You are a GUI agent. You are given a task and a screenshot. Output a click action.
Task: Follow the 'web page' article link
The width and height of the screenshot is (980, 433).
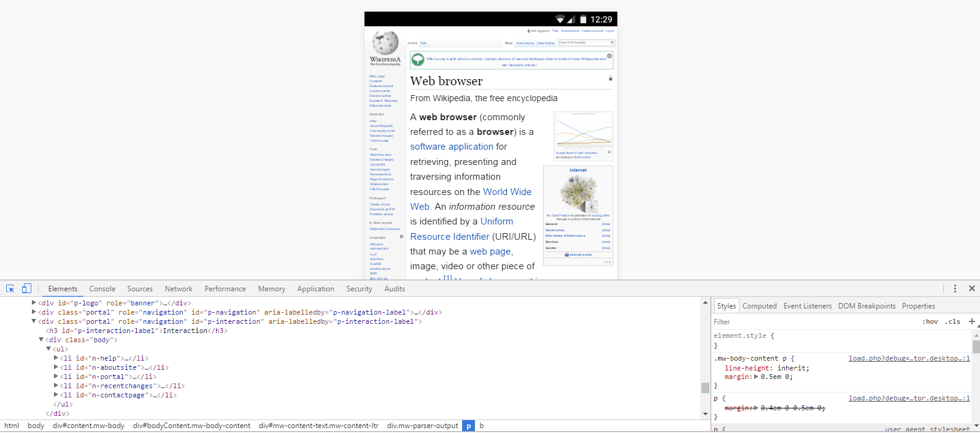(x=490, y=251)
